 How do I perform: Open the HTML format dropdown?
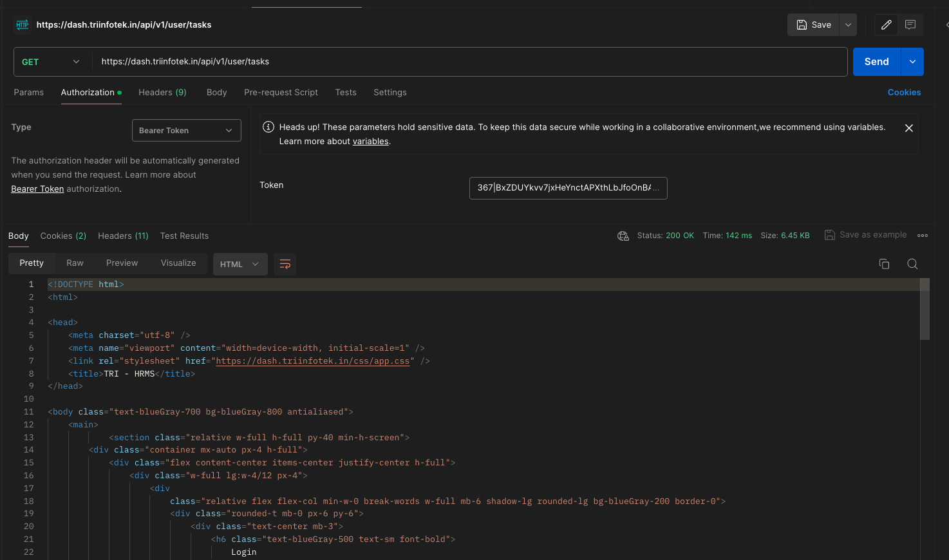pyautogui.click(x=240, y=264)
